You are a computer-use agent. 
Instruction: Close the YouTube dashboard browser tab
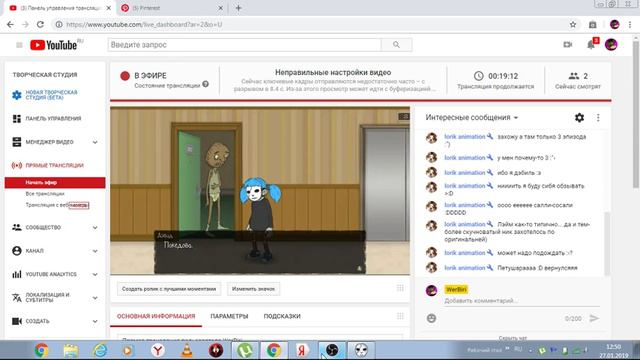point(109,8)
